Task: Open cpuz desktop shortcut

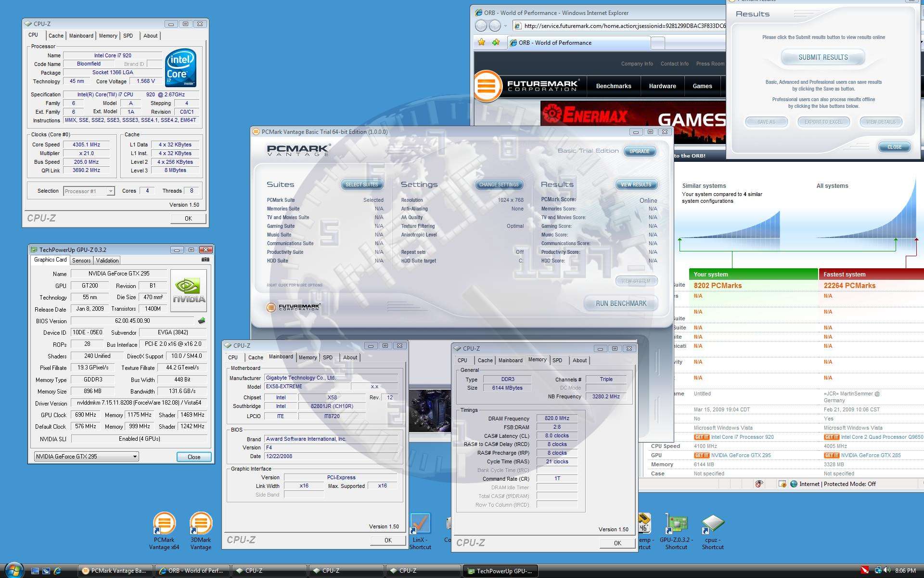Action: pyautogui.click(x=713, y=531)
